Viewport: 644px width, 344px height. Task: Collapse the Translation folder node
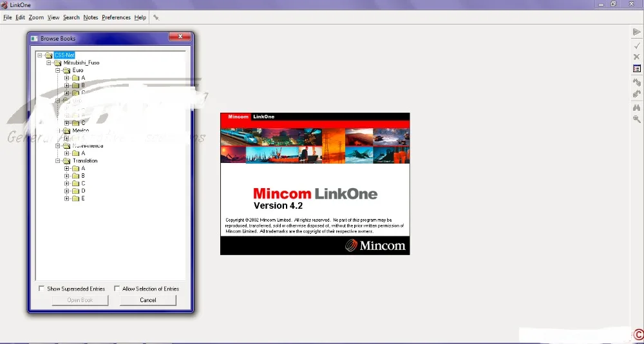coord(58,160)
